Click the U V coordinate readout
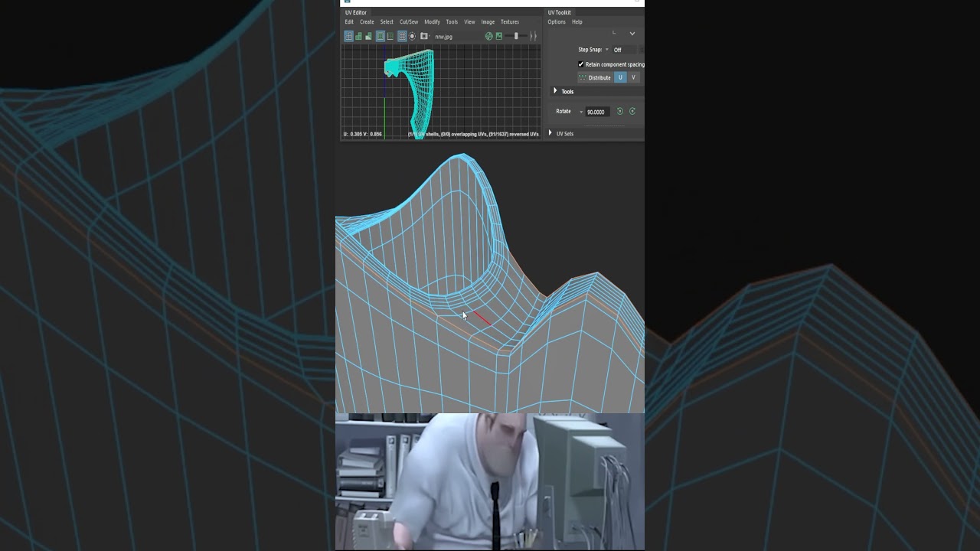Viewport: 980px width, 551px height. click(363, 134)
